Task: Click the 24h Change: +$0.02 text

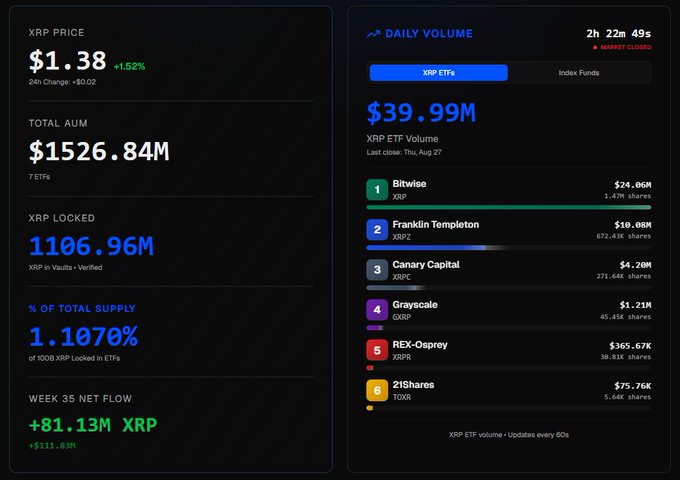Action: pos(62,82)
